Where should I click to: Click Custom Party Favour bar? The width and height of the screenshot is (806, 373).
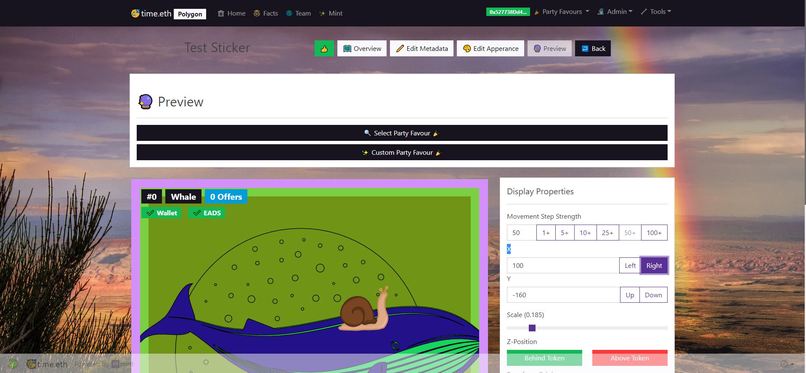[402, 153]
